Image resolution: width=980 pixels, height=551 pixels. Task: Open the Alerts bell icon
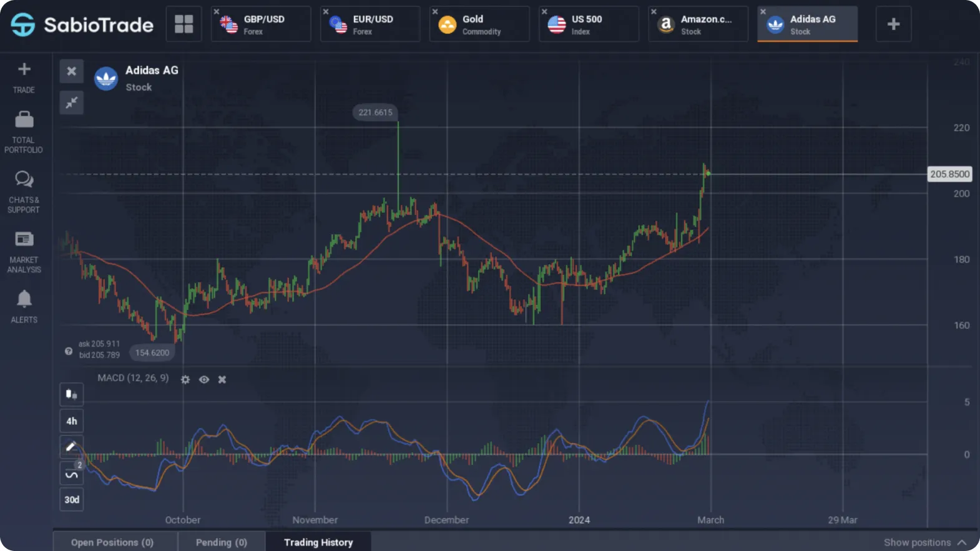[24, 299]
